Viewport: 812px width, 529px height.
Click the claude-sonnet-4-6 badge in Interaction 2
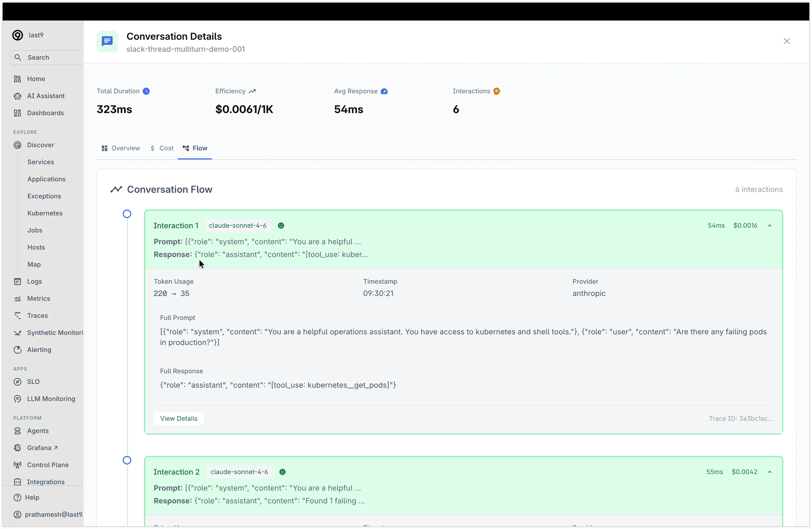click(x=239, y=472)
